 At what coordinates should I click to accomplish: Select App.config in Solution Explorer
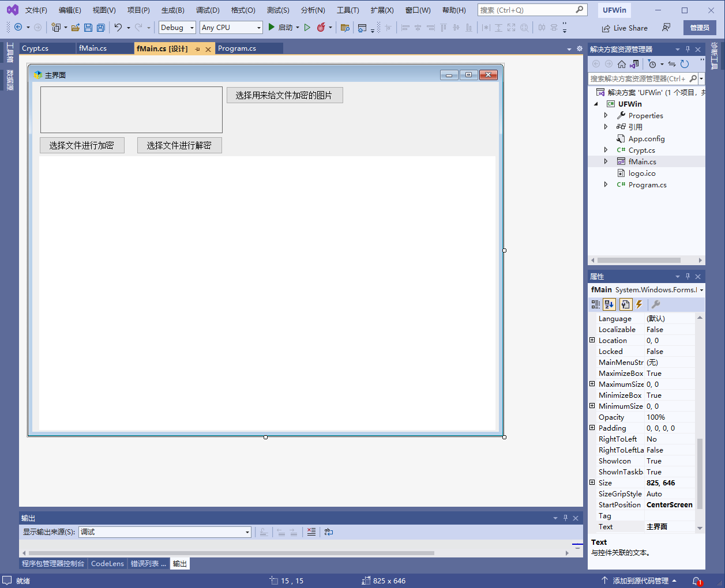pos(646,138)
